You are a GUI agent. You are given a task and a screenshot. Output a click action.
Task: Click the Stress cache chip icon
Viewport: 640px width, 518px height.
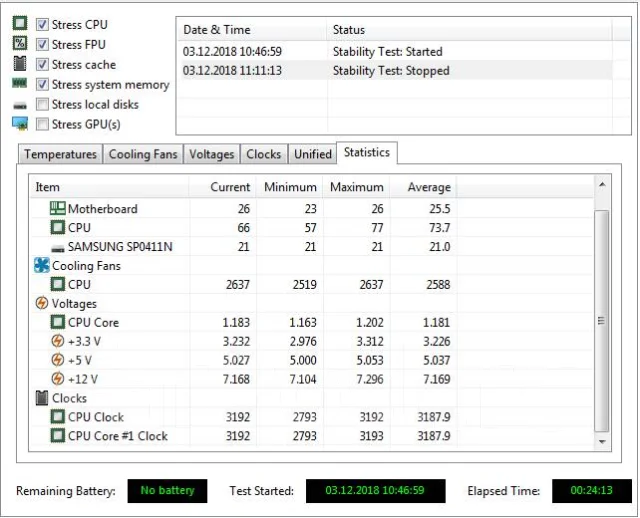(20, 64)
